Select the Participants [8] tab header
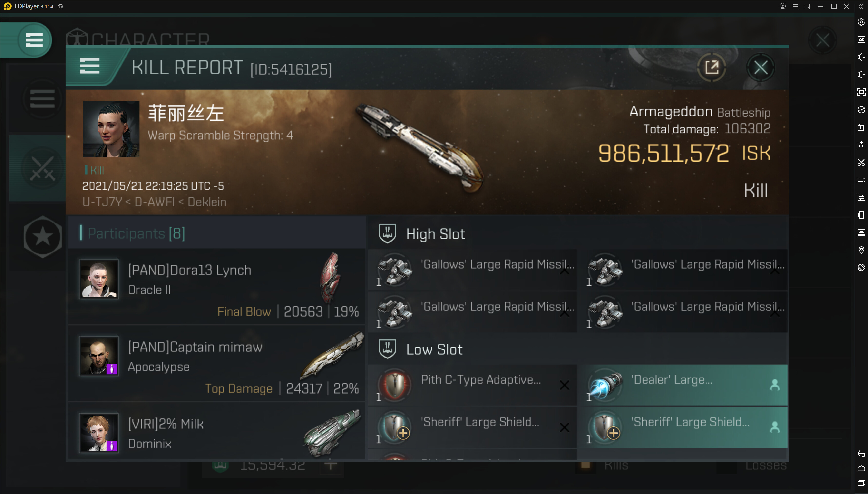868x494 pixels. (136, 233)
